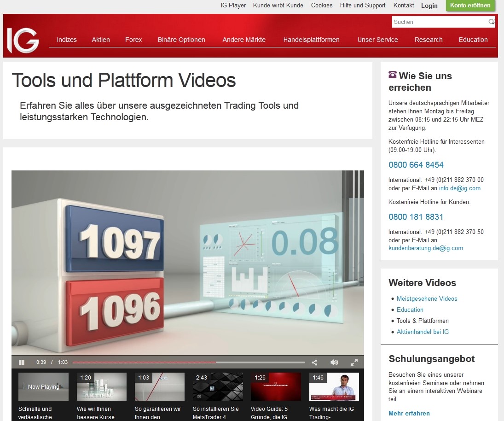
Task: Open Aktienhandel bei IG link
Action: pyautogui.click(x=423, y=332)
